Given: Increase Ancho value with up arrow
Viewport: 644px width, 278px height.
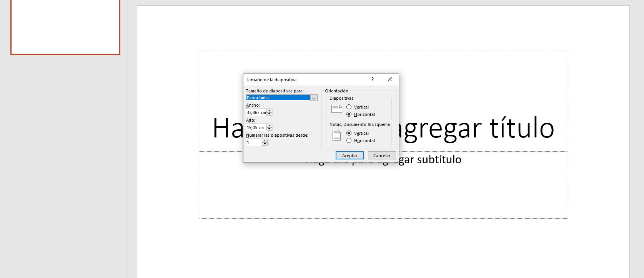Looking at the screenshot, I should pos(270,111).
